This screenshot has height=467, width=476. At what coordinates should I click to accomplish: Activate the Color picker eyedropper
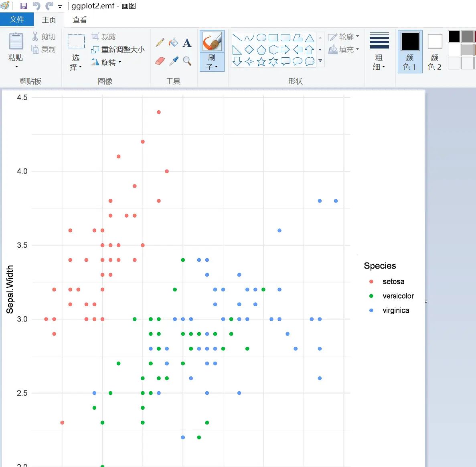pyautogui.click(x=174, y=61)
